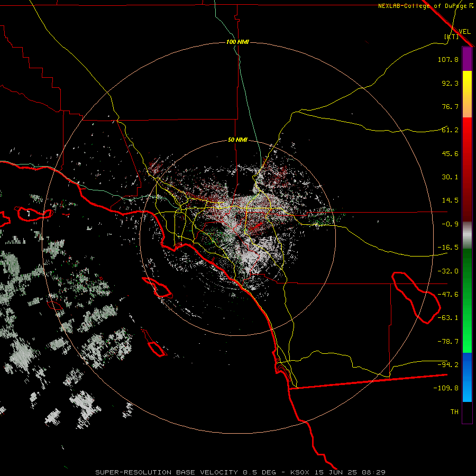Click the KSOX 15 JUN 25 08:29 timestamp
The image size is (476, 476).
point(338,472)
